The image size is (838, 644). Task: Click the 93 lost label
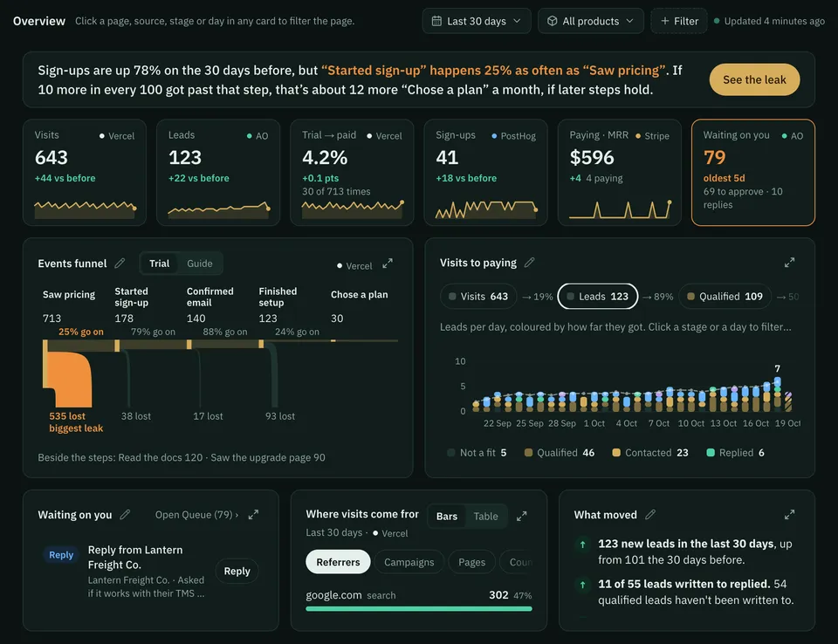coord(280,415)
